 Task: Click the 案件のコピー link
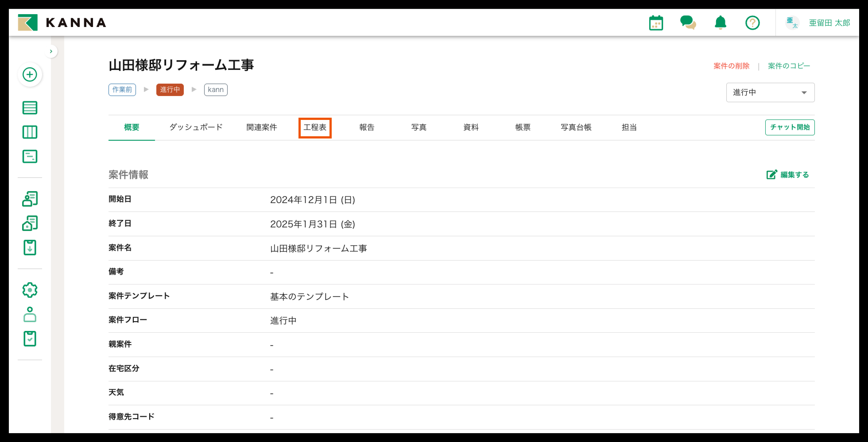pyautogui.click(x=789, y=66)
